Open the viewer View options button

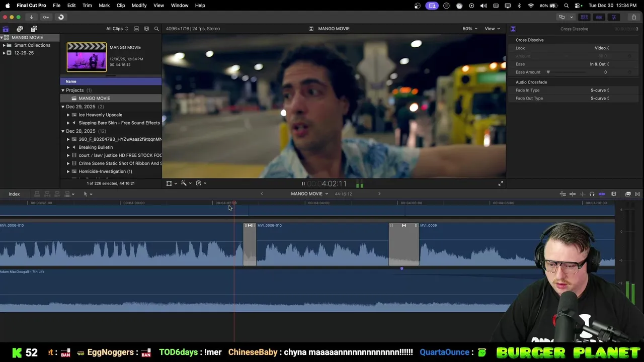pyautogui.click(x=492, y=29)
